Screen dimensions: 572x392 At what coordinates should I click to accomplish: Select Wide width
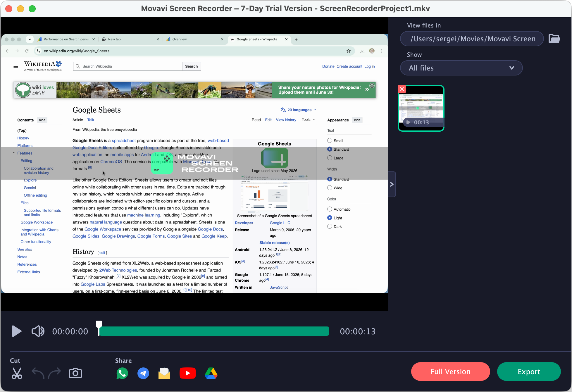point(330,188)
